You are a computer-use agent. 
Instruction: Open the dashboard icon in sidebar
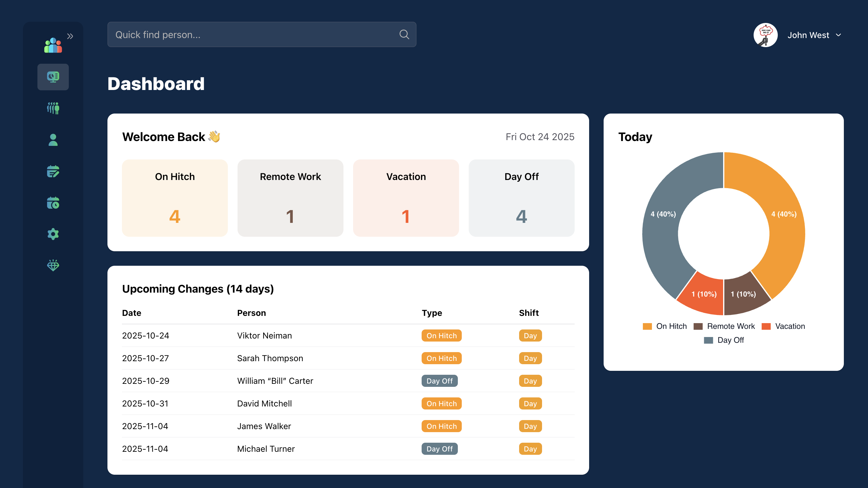coord(53,77)
